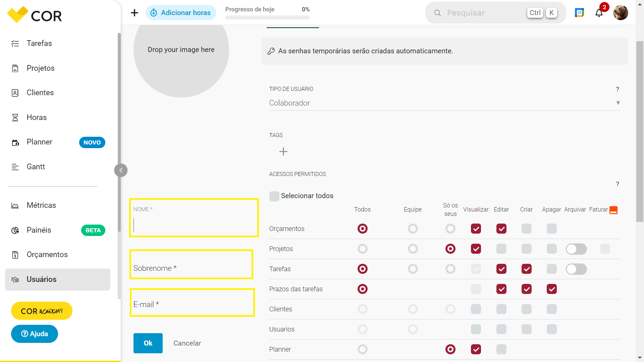Click the search magnifier icon
This screenshot has height=362, width=644.
[x=437, y=13]
